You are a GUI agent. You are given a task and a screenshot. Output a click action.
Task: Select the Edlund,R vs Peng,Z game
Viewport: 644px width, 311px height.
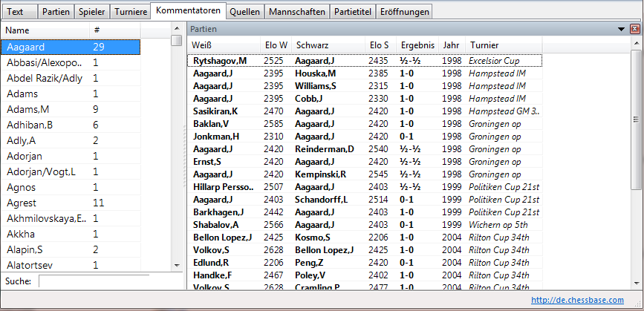(365, 263)
